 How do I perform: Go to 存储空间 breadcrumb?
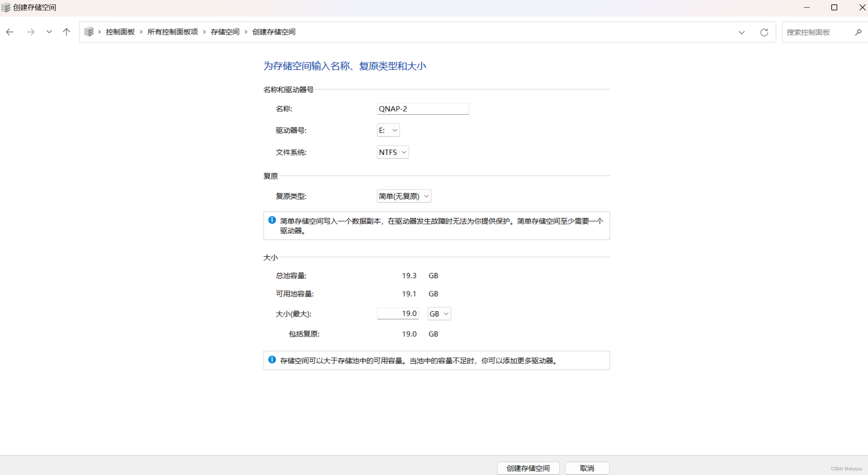point(225,32)
